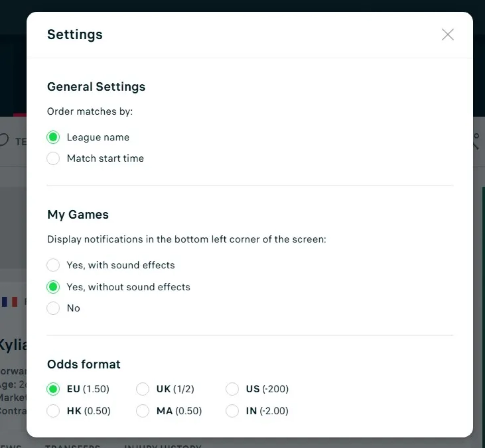Choose Match start time ordering
Image resolution: width=485 pixels, height=448 pixels.
click(x=53, y=158)
